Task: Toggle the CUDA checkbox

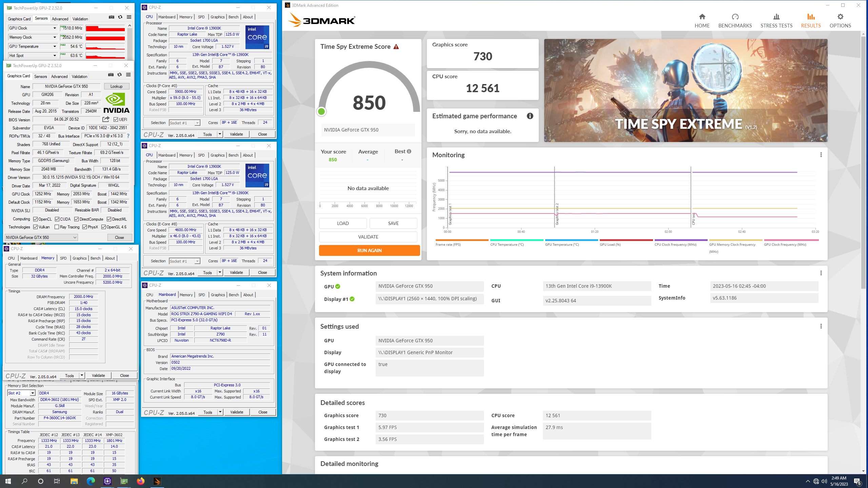Action: [57, 219]
